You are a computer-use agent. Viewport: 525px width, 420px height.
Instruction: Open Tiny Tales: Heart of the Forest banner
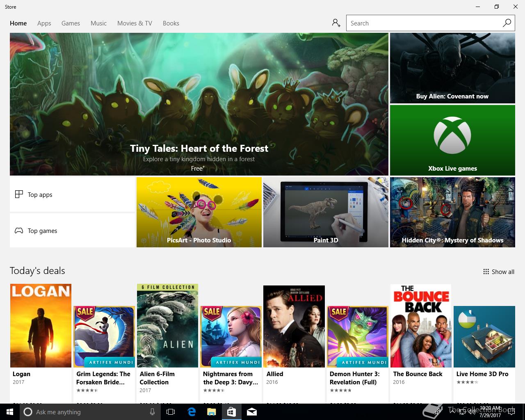pos(199,104)
